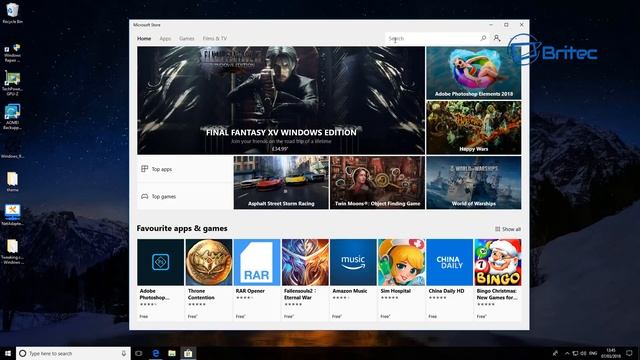Screen dimensions: 640x360
Task: Open the Windows Repair desktop shortcut
Action: coord(12,53)
